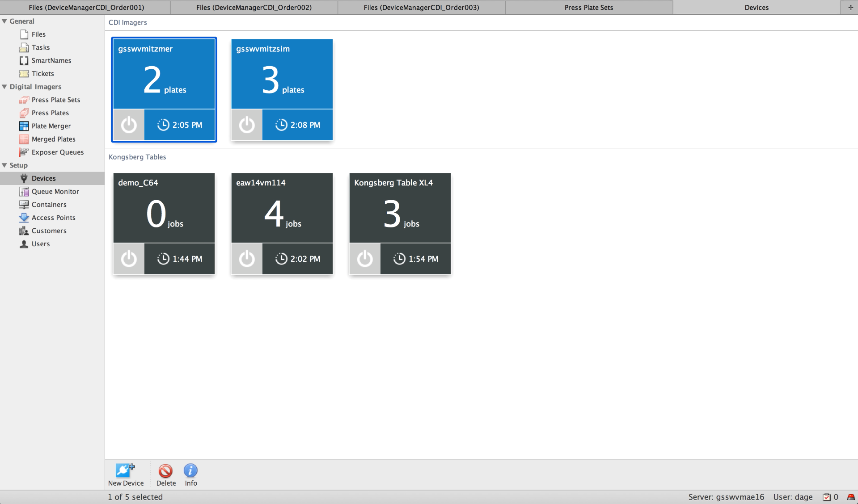Collapse the Digital Imagers section
The width and height of the screenshot is (858, 504).
(4, 87)
